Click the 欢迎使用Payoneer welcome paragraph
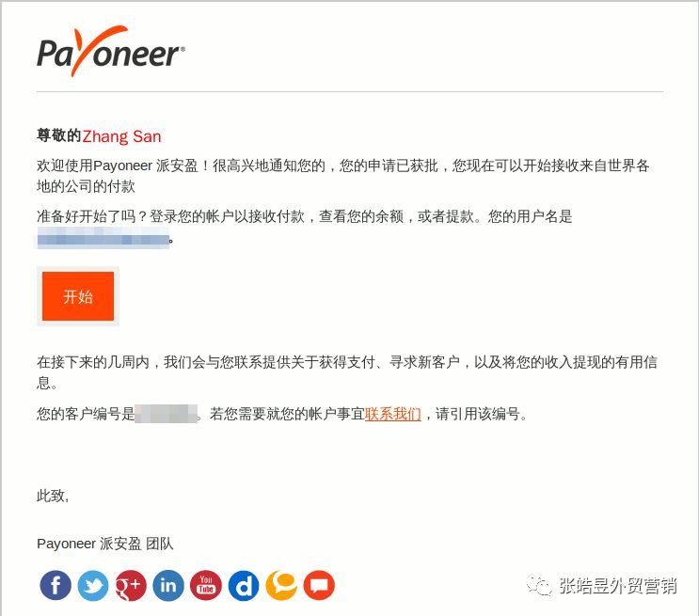699x616 pixels. pos(342,176)
